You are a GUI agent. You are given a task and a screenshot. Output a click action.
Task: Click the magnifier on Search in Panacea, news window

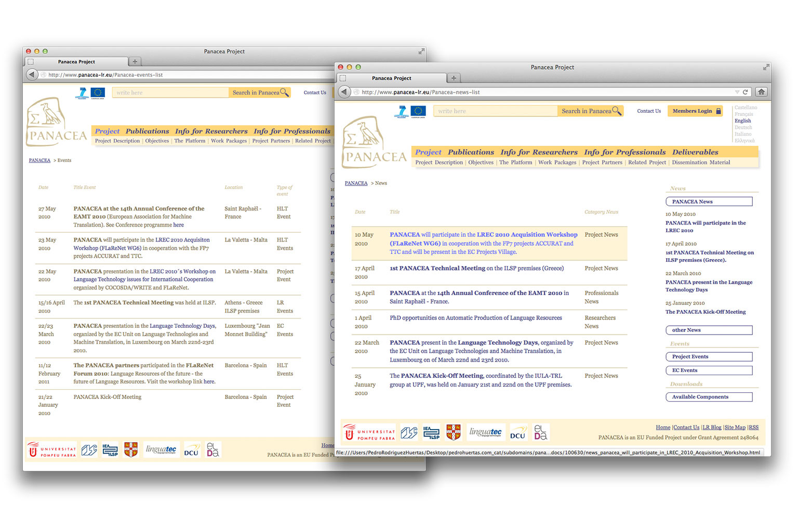tap(617, 111)
